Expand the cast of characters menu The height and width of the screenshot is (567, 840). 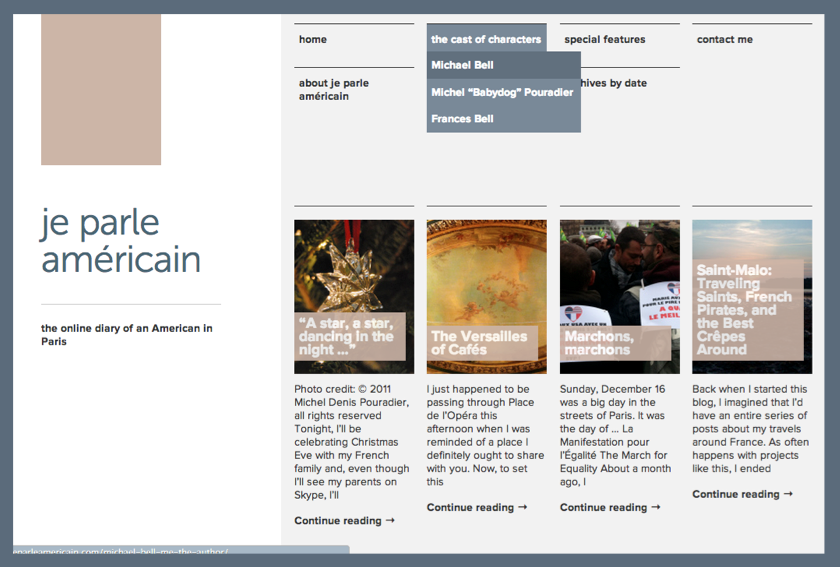[486, 40]
